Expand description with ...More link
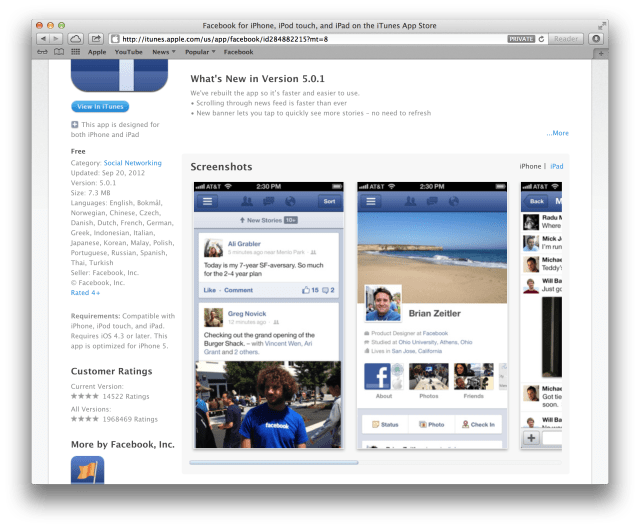The height and width of the screenshot is (528, 640). click(x=558, y=133)
